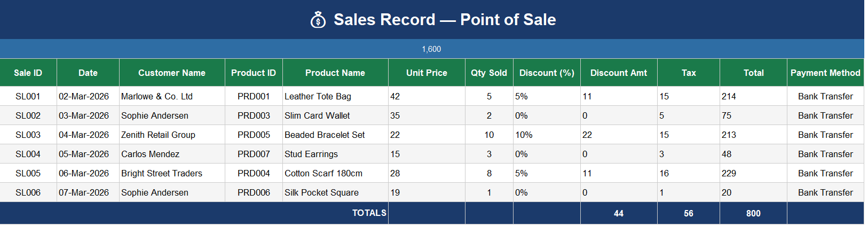
Task: Click customer Zenith Retail Group
Action: pos(172,135)
